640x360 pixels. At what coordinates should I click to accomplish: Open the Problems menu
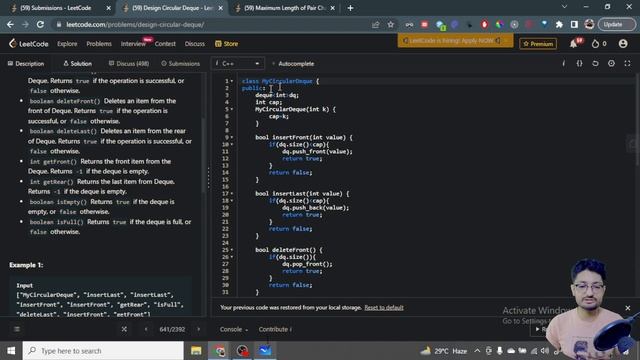coord(99,44)
